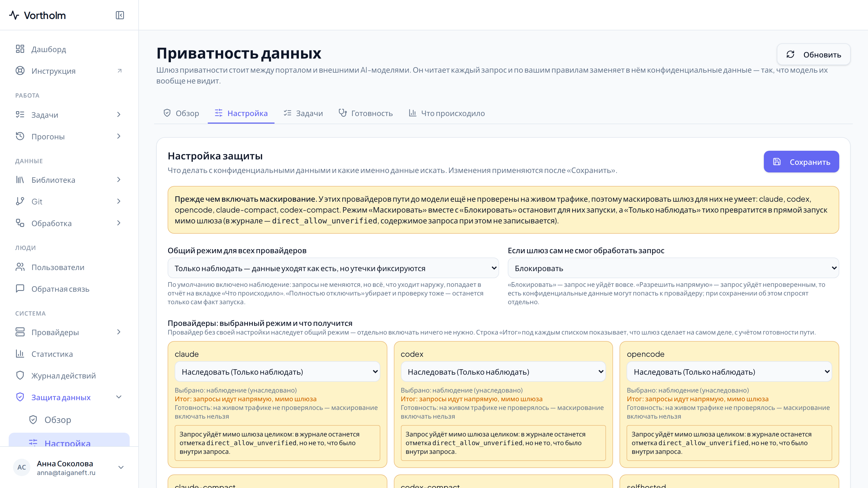The width and height of the screenshot is (868, 488).
Task: Click the Git branch icon
Action: tap(20, 201)
